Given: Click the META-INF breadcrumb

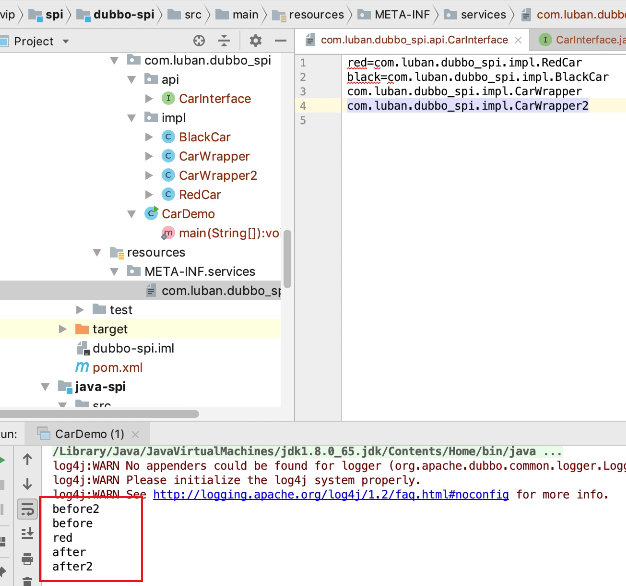Looking at the screenshot, I should pos(402,14).
